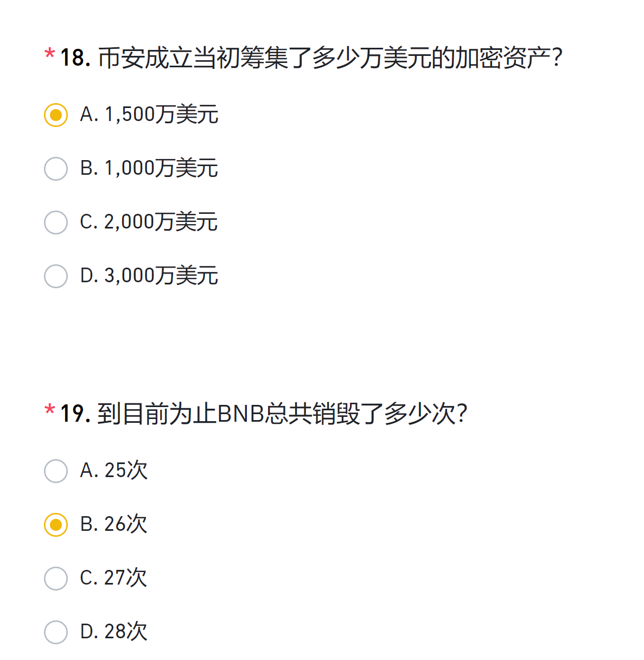Screen dimensions: 644x660
Task: Mark radio circle next to C. 27次
Action: [56, 579]
